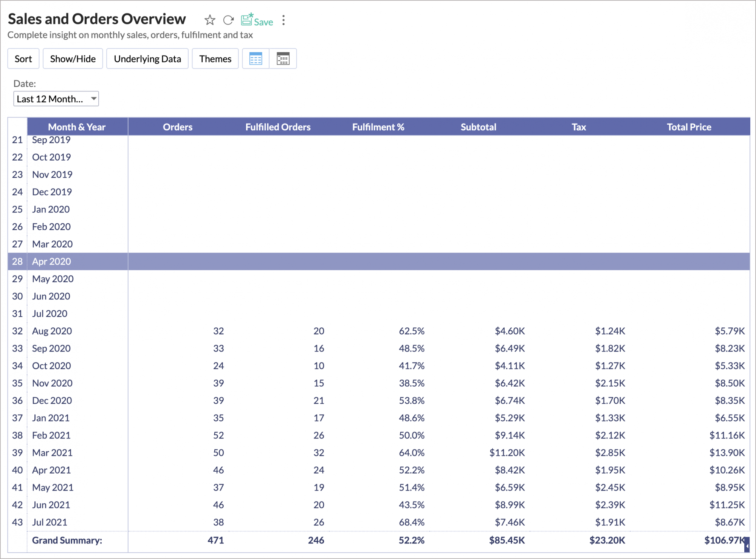Open the Themes menu

click(215, 59)
